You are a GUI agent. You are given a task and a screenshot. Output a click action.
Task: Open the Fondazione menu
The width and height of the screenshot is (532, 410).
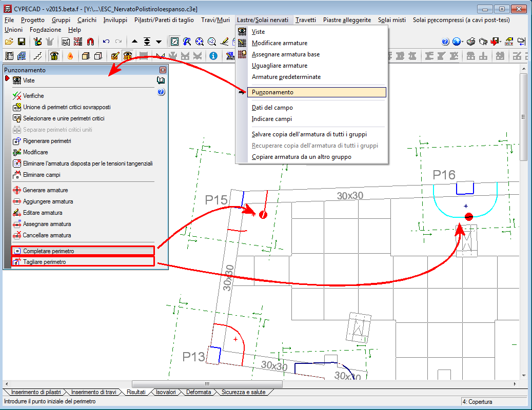click(x=46, y=30)
